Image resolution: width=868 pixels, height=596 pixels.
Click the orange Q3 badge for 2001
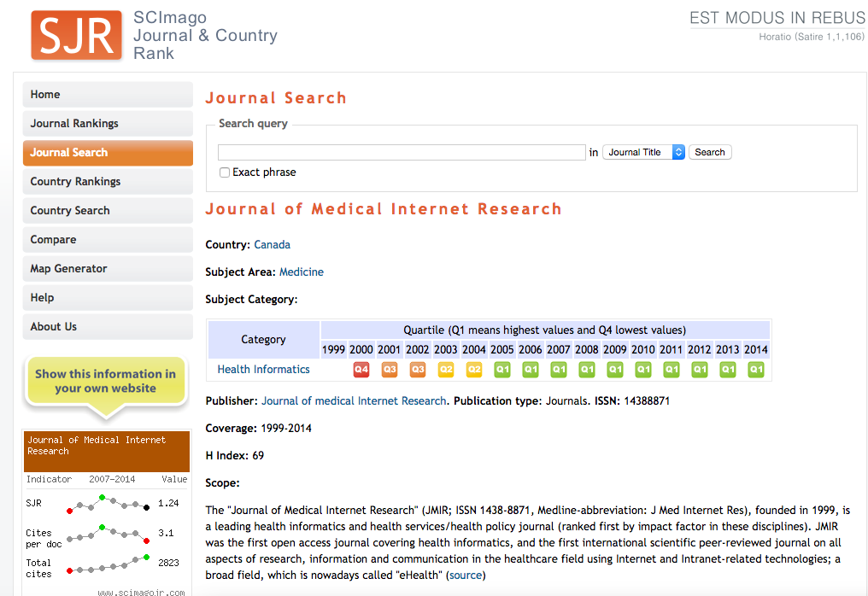point(390,370)
